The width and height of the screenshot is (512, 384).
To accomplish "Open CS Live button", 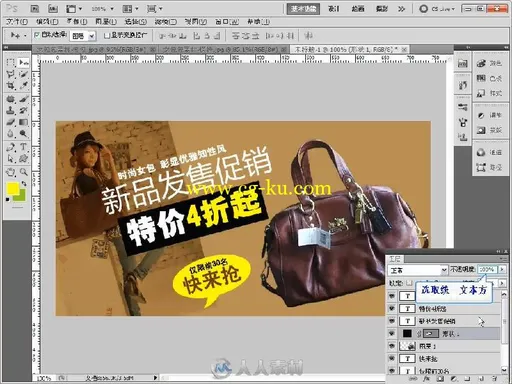I will click(x=437, y=9).
